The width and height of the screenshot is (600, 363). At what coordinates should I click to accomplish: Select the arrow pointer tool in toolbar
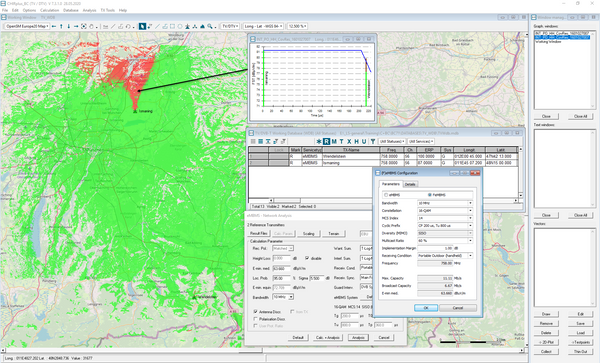tap(142, 26)
